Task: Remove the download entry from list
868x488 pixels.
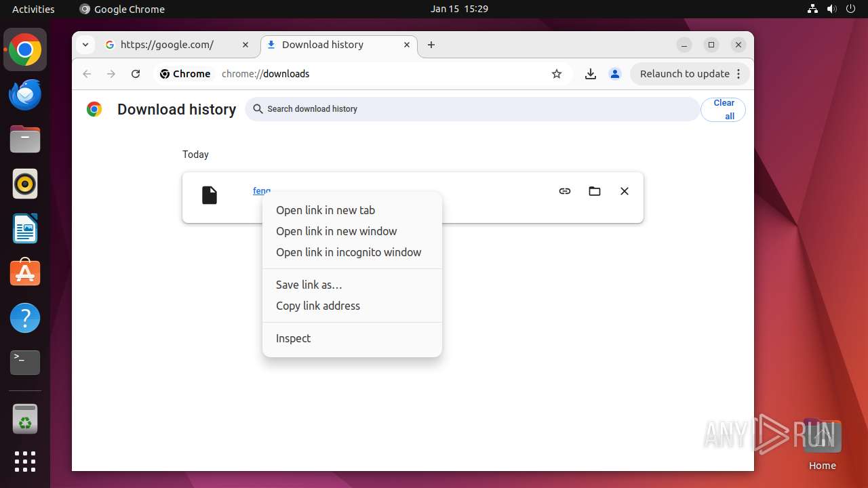Action: tap(625, 191)
